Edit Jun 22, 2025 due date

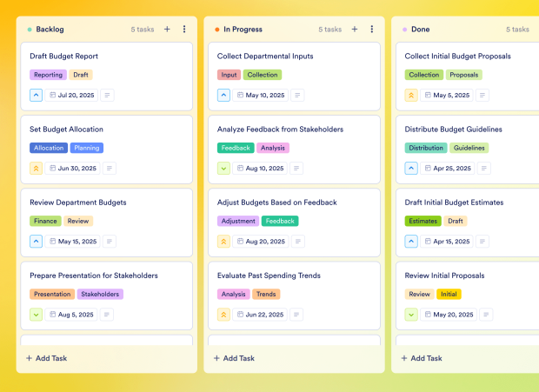[260, 315]
